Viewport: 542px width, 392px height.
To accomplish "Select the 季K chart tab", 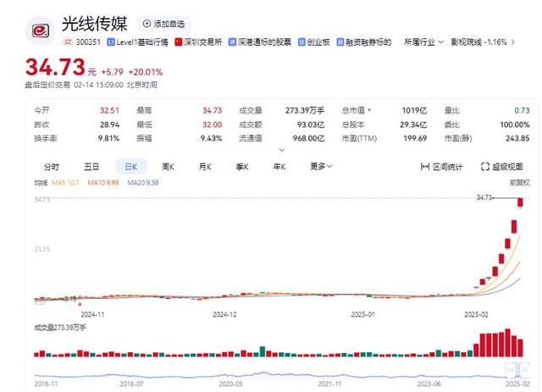I will tap(242, 167).
